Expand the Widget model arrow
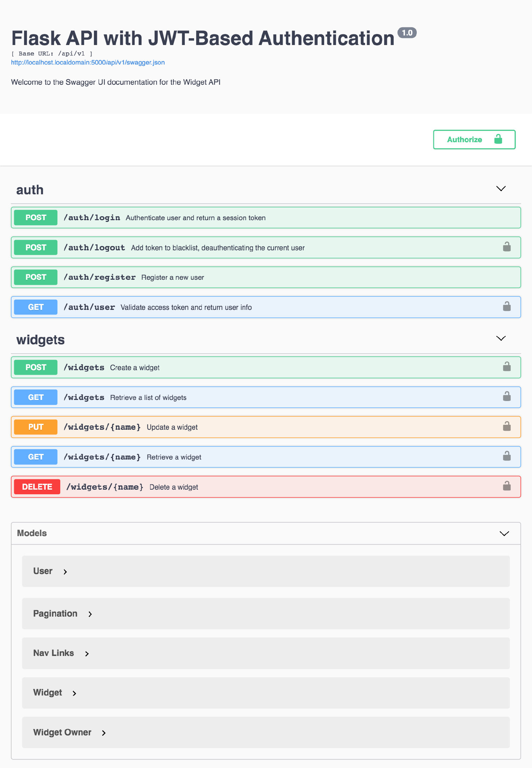The height and width of the screenshot is (768, 532). (x=74, y=693)
